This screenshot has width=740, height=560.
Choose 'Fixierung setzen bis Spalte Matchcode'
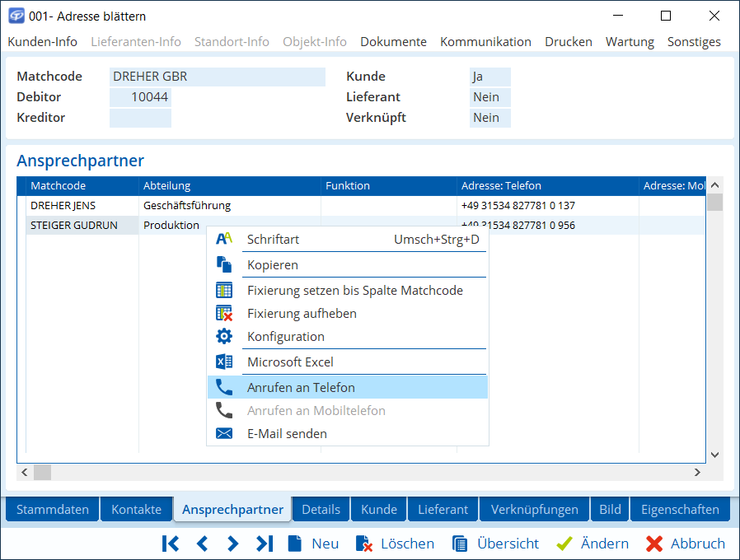354,290
